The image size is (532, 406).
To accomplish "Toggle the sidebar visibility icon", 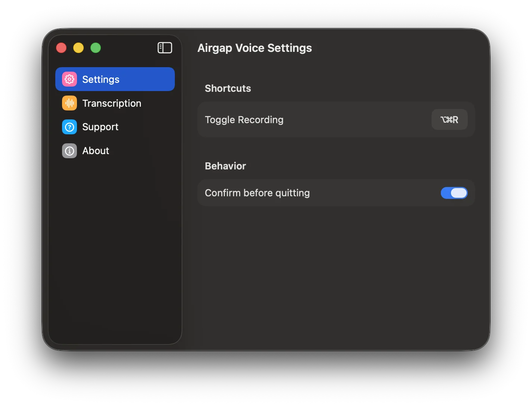I will click(x=165, y=48).
